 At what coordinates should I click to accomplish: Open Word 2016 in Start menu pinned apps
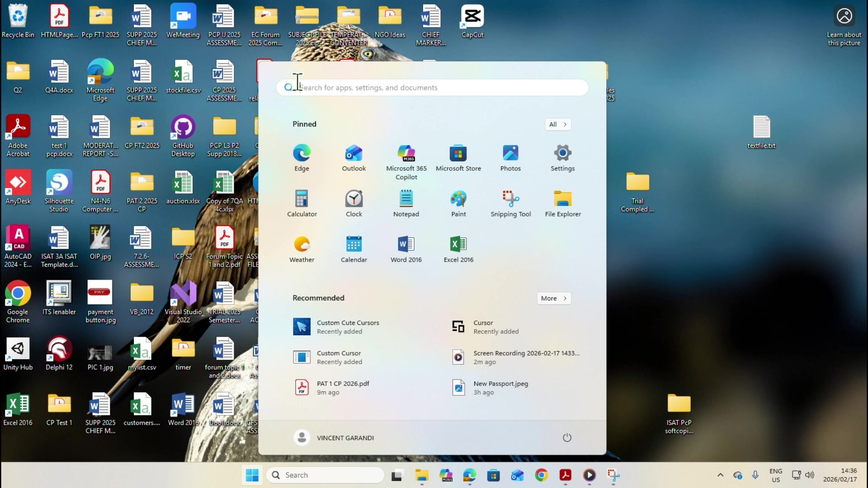406,249
